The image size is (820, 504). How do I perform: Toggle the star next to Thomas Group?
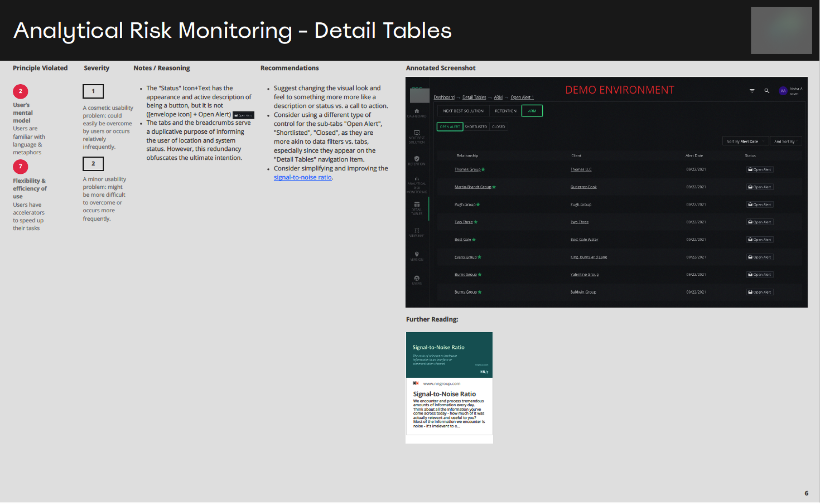(483, 169)
